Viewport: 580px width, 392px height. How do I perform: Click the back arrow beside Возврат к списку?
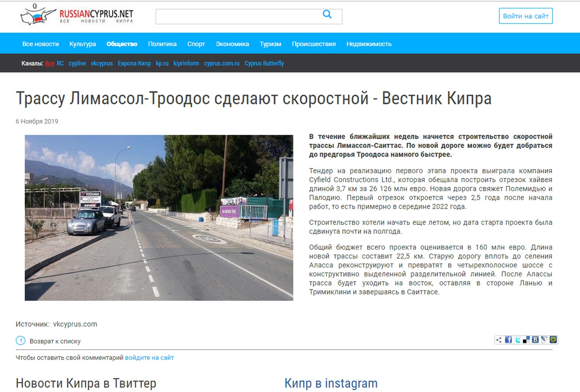coord(21,341)
